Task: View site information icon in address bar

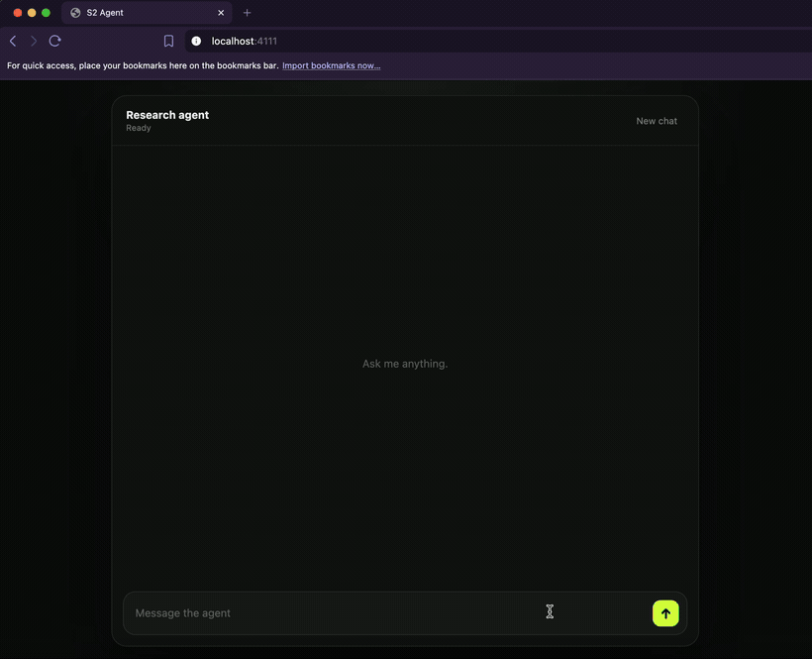Action: click(x=196, y=41)
